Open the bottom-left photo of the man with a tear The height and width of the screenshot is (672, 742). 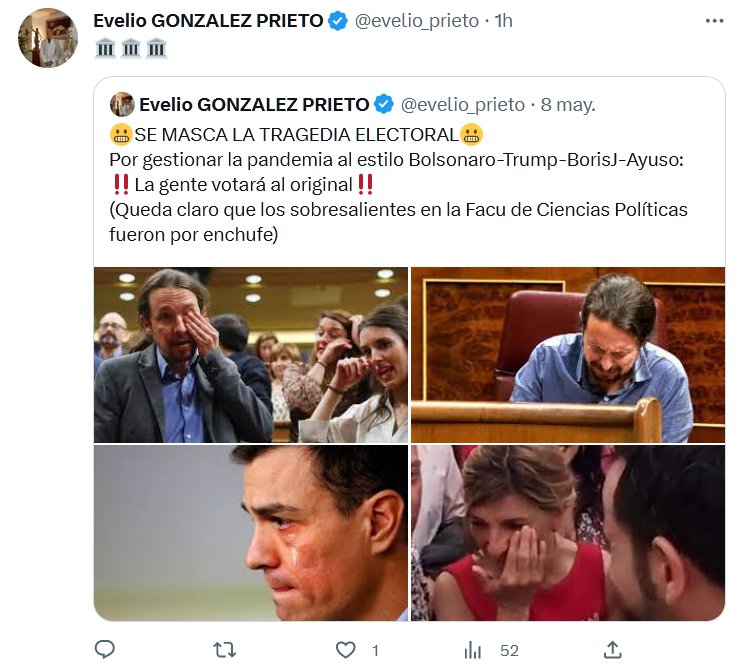point(251,532)
